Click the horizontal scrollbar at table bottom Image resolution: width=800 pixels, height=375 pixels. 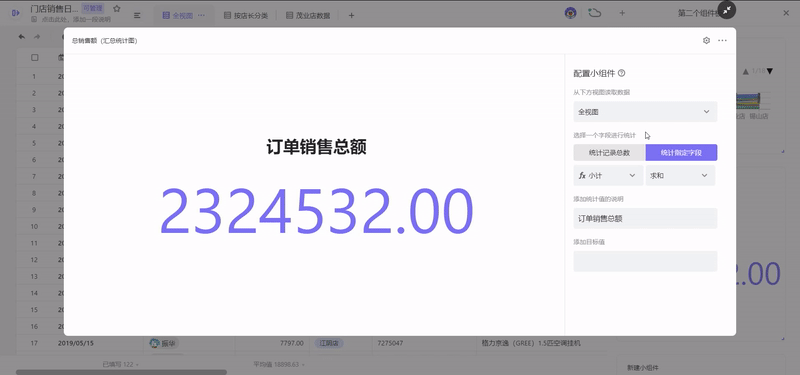coord(121,372)
